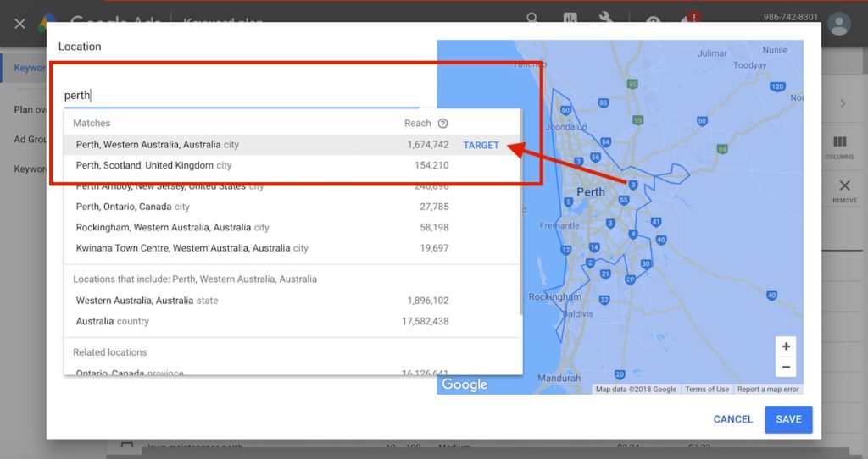Click TARGET for Perth, Western Australia
Viewport: 868px width, 459px height.
[481, 145]
